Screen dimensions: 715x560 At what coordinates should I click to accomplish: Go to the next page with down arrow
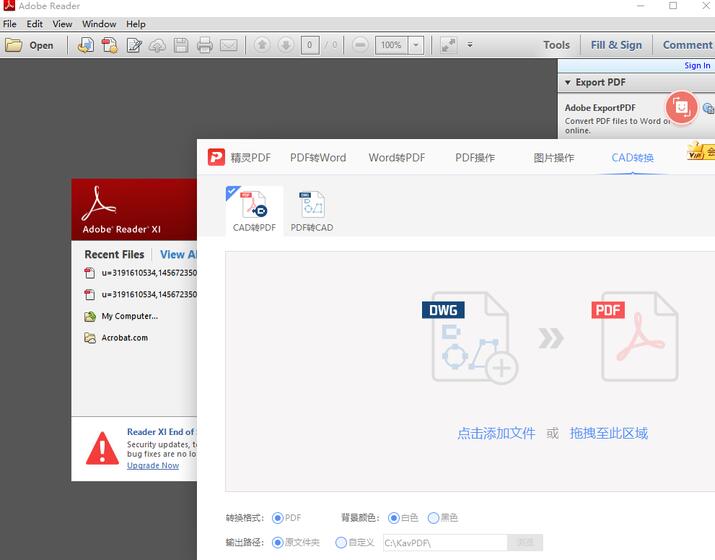click(286, 45)
